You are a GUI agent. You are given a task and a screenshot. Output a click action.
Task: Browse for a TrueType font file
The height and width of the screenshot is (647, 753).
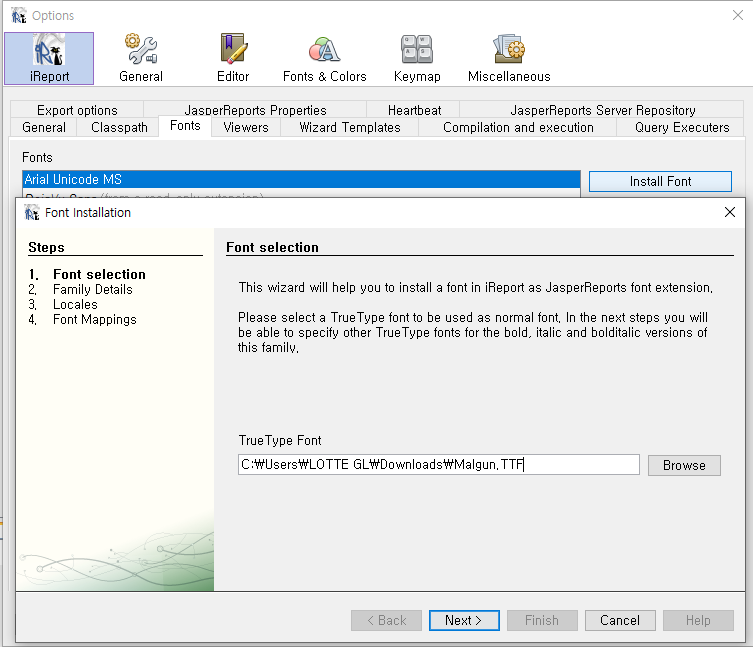684,465
